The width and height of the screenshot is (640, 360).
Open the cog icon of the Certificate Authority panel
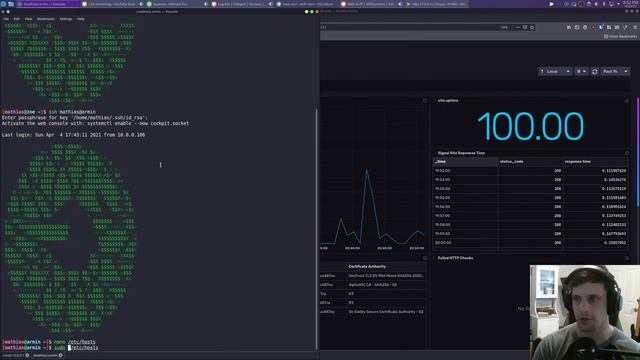(424, 258)
